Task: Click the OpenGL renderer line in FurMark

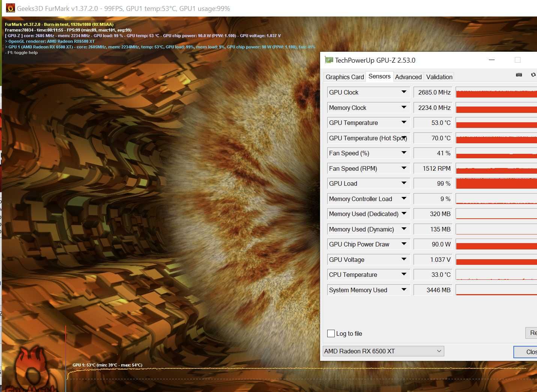Action: (x=50, y=41)
